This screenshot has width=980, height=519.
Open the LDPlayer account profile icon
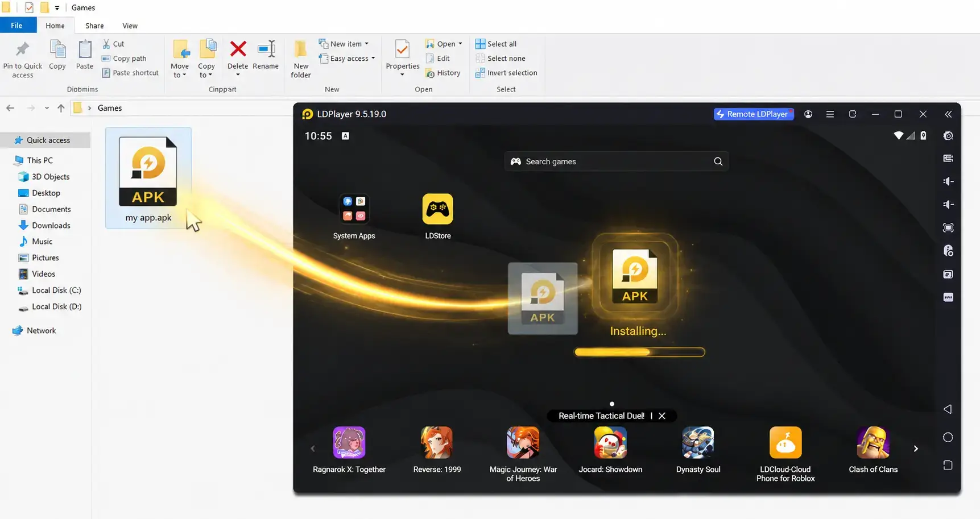tap(808, 114)
